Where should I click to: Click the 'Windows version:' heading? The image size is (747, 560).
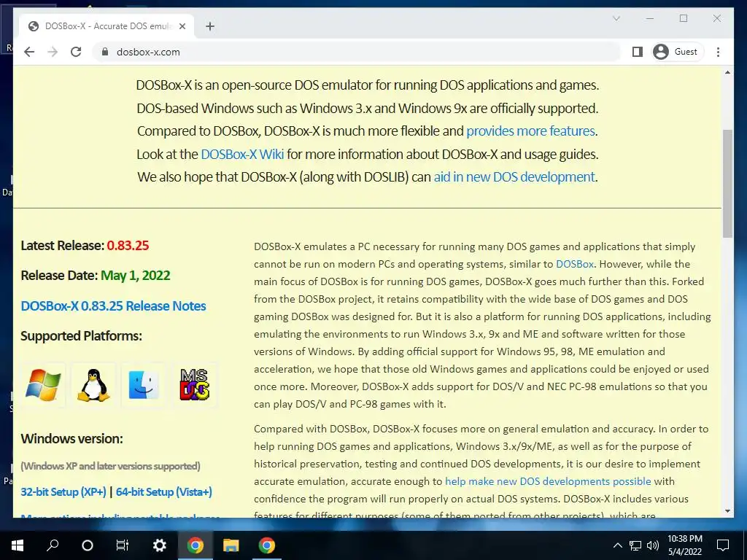[72, 438]
